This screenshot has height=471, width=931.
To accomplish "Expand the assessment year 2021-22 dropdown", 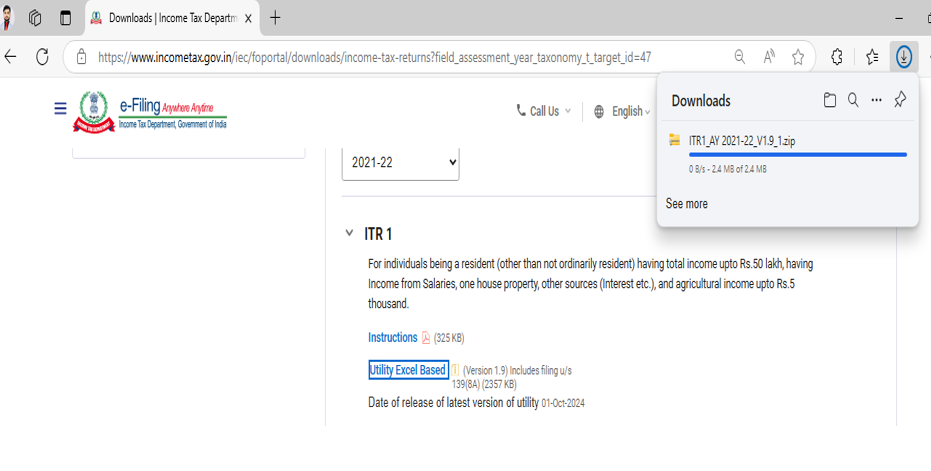I will tap(400, 162).
